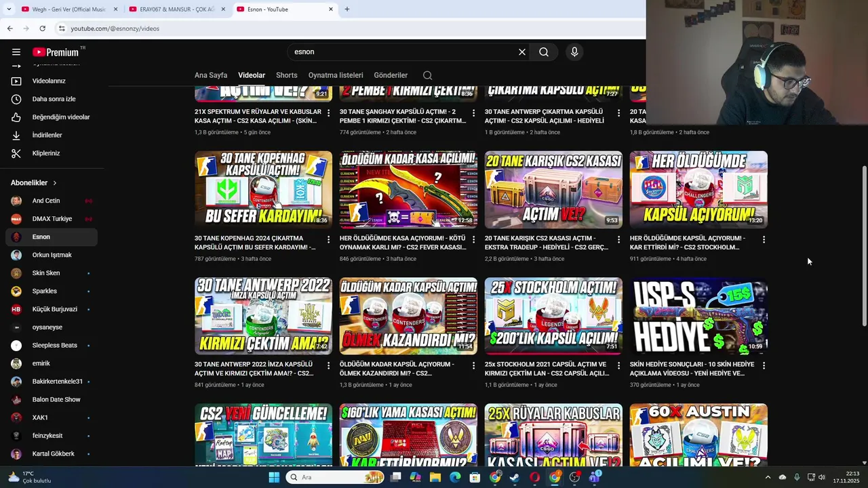Open İndirilenler in the sidebar

click(52, 135)
